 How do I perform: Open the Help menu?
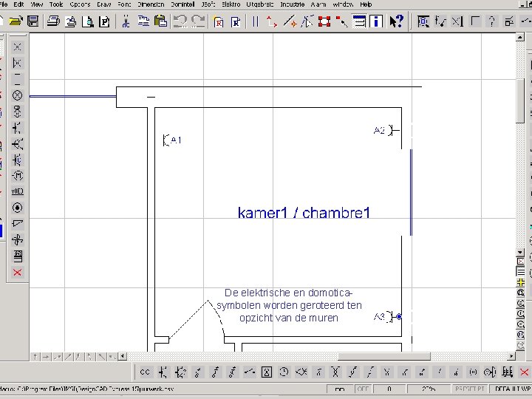pos(366,4)
